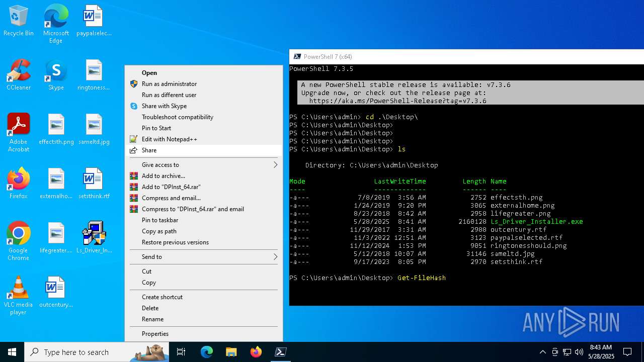The width and height of the screenshot is (644, 362).
Task: Click the taskbar search box
Action: [x=97, y=352]
